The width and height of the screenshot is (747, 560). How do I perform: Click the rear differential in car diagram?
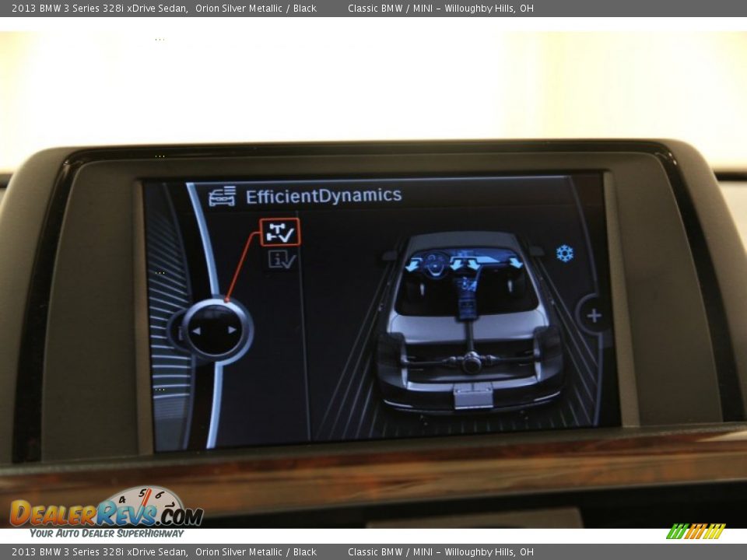tap(472, 362)
